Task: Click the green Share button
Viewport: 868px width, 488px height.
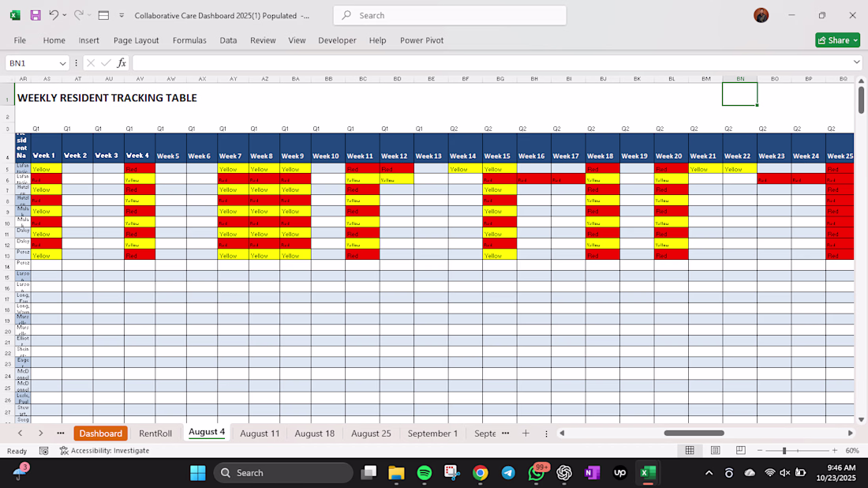Action: [x=837, y=40]
